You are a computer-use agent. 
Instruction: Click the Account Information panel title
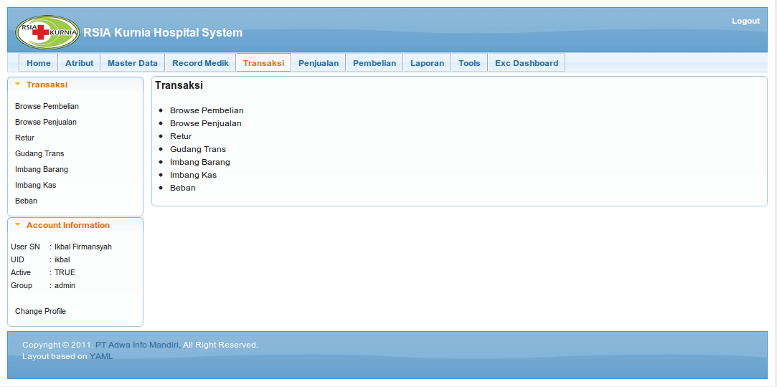pyautogui.click(x=68, y=225)
